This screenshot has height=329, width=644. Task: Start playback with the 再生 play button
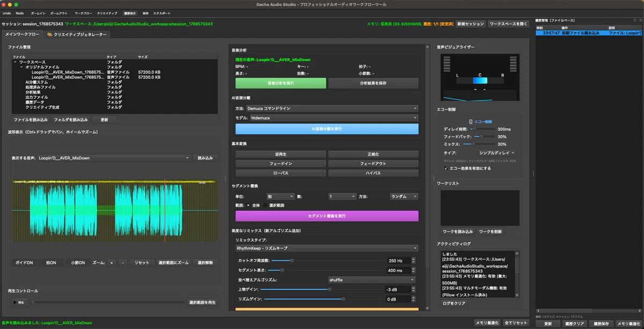(19, 303)
